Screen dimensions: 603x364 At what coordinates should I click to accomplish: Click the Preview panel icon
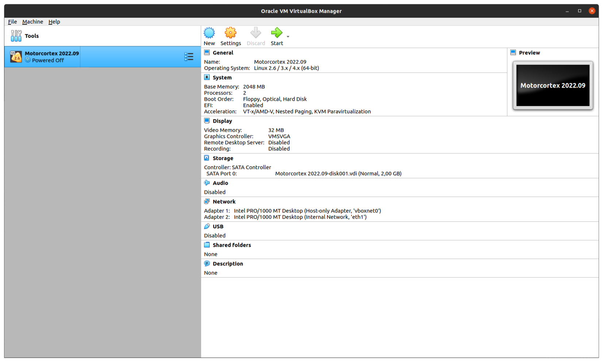click(513, 53)
